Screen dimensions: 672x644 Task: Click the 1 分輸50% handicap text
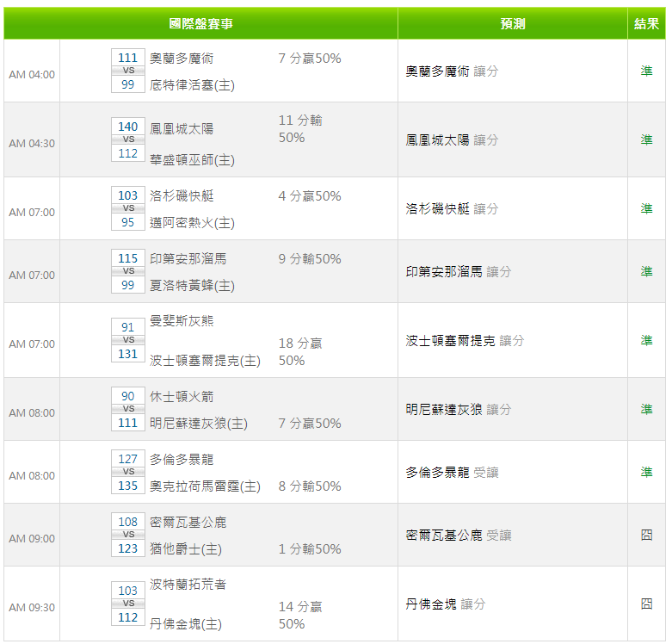point(310,548)
